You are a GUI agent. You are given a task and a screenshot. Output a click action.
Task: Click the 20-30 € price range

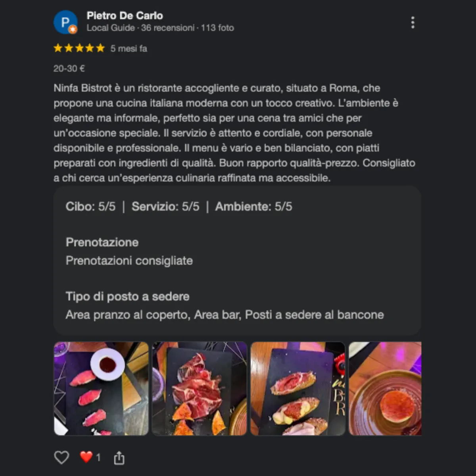[x=69, y=69]
